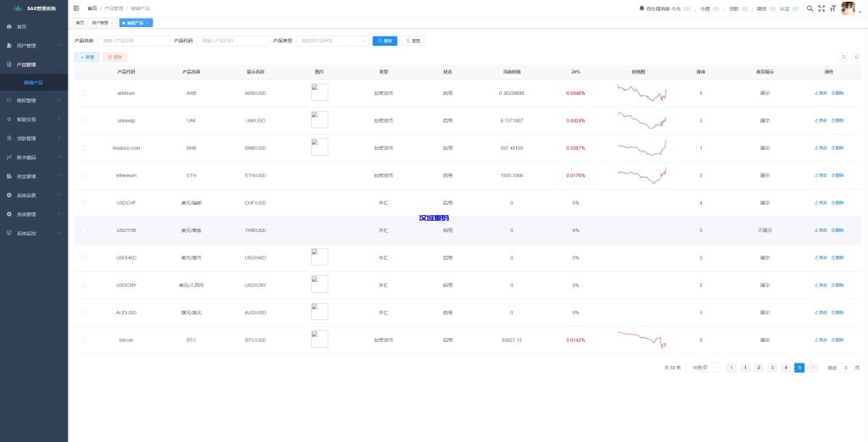This screenshot has width=868, height=442.
Task: Open the font size settings icon
Action: pyautogui.click(x=832, y=8)
